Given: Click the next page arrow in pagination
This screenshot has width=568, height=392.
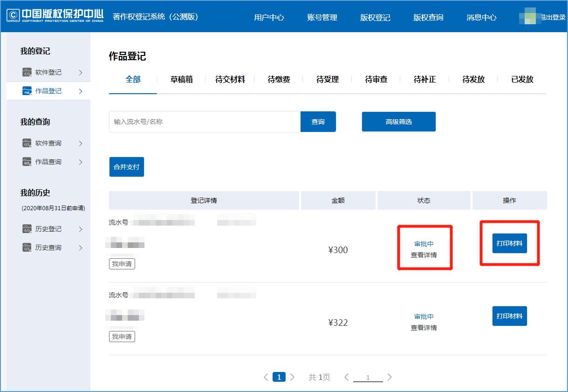Looking at the screenshot, I should (292, 377).
